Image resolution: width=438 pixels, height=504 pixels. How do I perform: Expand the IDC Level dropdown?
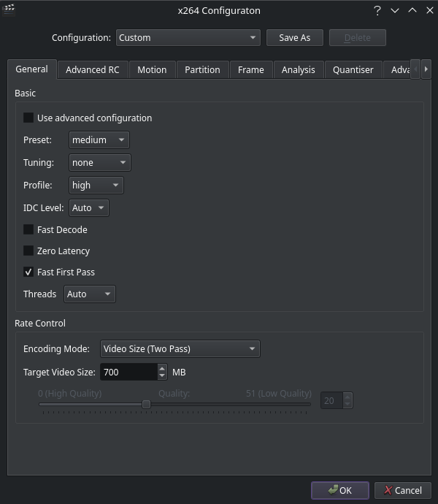(88, 207)
